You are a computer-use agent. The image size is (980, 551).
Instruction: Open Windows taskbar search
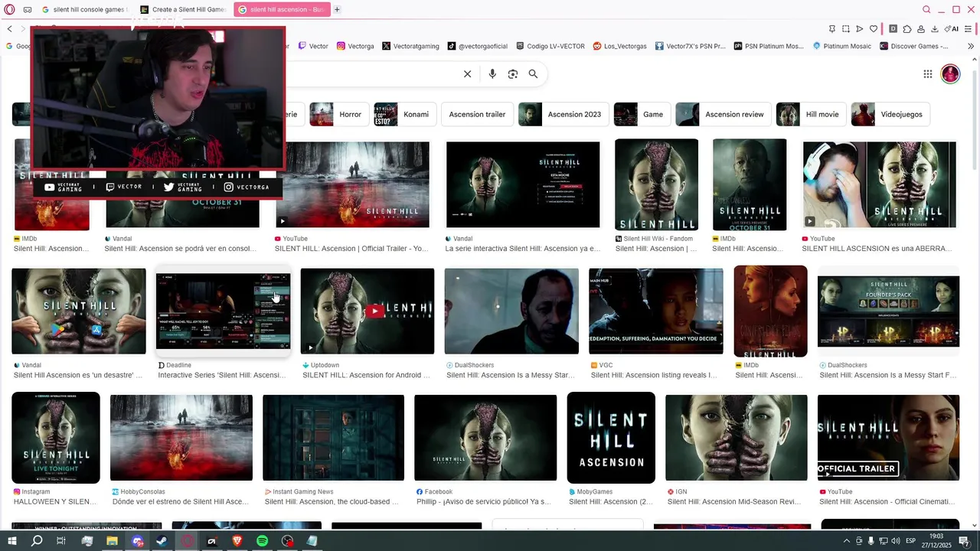pos(37,541)
